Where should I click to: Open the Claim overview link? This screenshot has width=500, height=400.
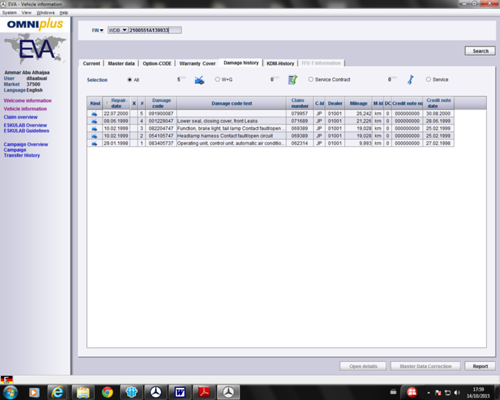pos(21,117)
